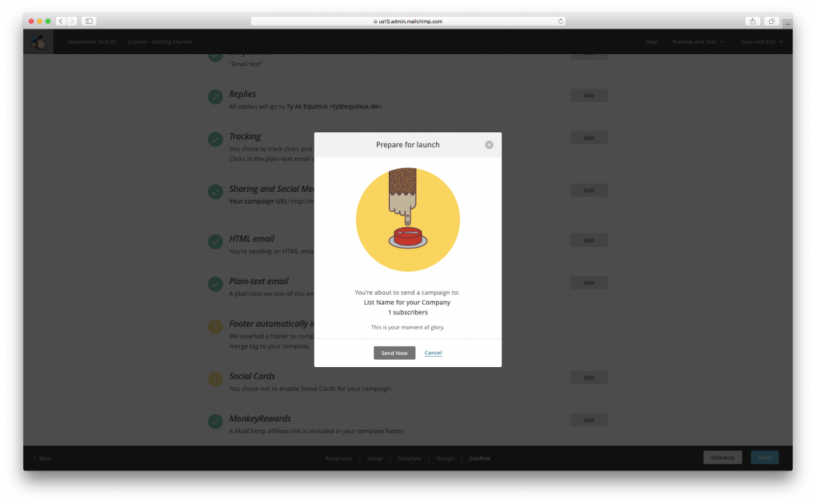Jump to the Template step

410,459
